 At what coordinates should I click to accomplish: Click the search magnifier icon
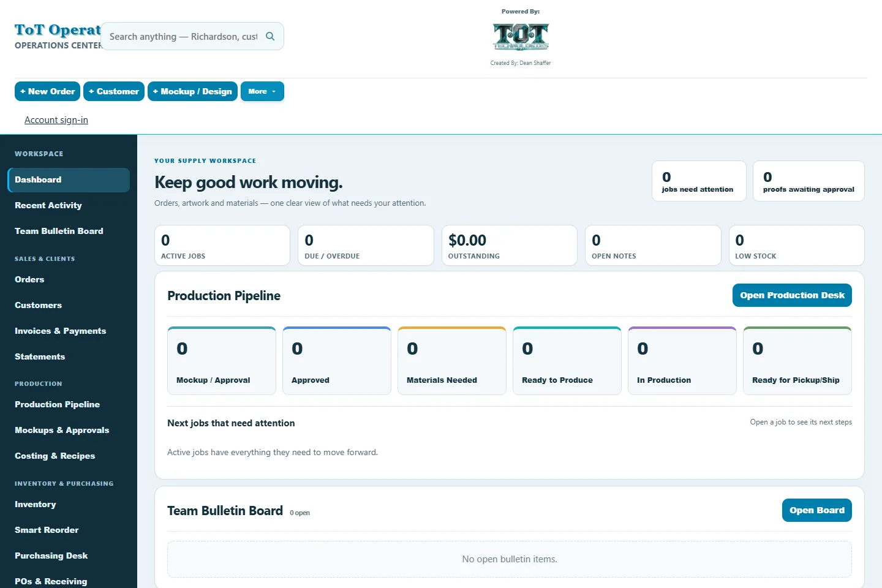(270, 36)
